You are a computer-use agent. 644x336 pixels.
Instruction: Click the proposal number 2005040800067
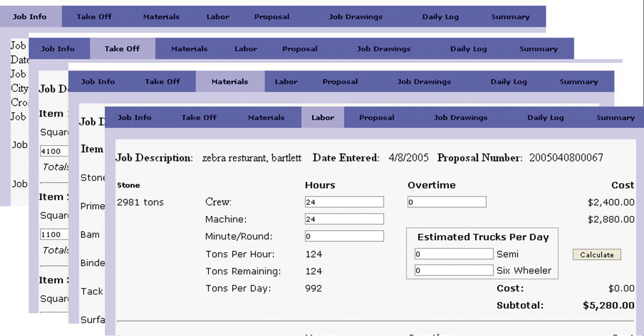click(566, 158)
